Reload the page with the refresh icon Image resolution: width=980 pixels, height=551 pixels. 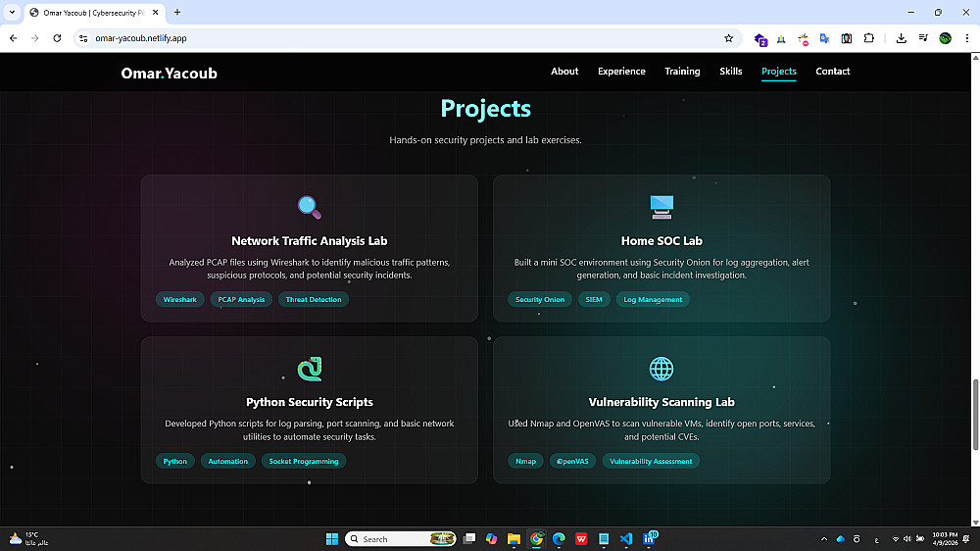click(x=57, y=38)
